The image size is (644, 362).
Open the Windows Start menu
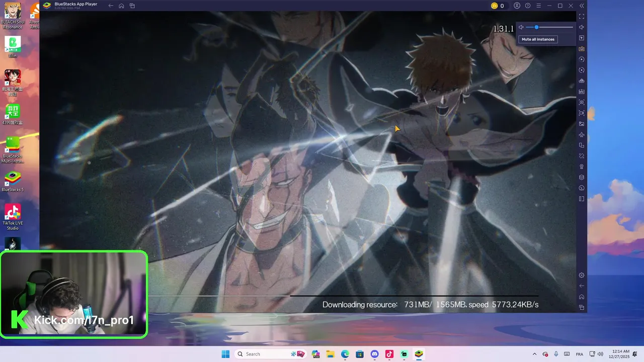pos(225,354)
